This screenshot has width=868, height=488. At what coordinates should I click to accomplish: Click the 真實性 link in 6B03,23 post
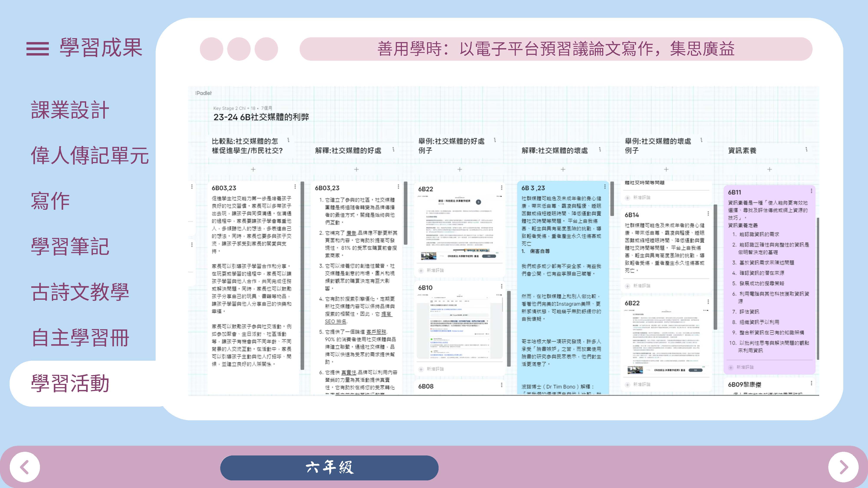coord(349,372)
